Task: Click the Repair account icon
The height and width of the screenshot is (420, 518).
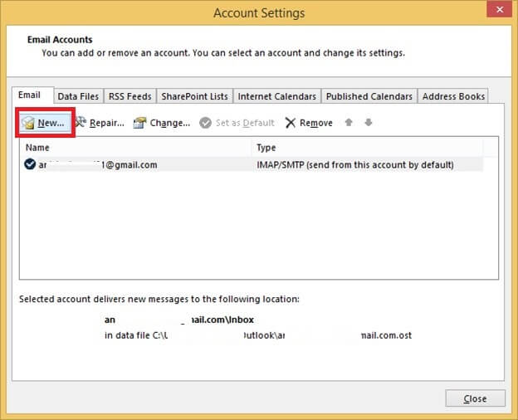Action: pyautogui.click(x=81, y=123)
